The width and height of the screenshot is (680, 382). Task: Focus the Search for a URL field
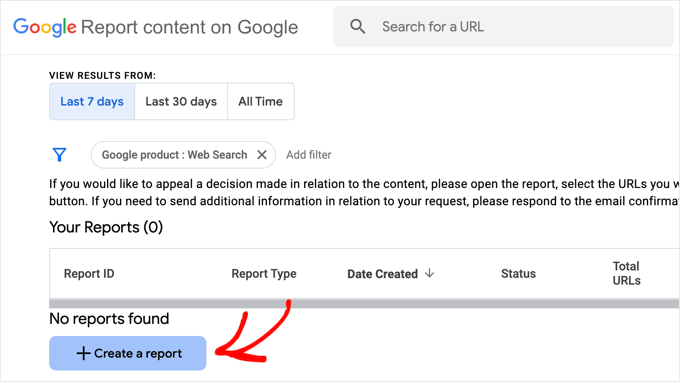(503, 26)
